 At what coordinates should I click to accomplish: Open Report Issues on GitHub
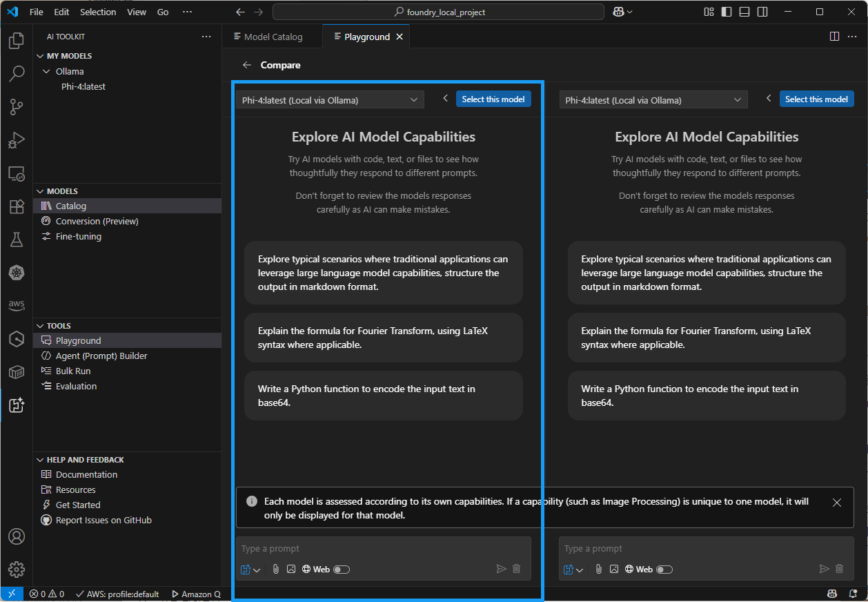coord(103,520)
